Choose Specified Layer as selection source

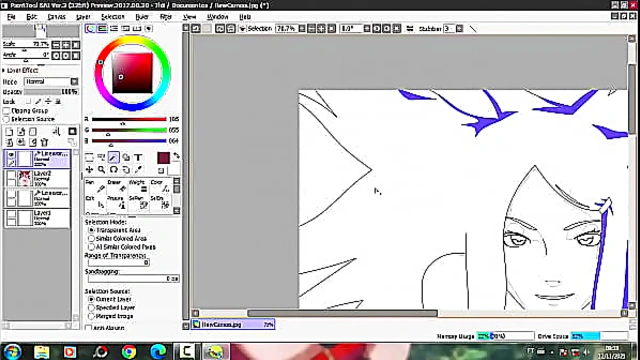tap(91, 307)
